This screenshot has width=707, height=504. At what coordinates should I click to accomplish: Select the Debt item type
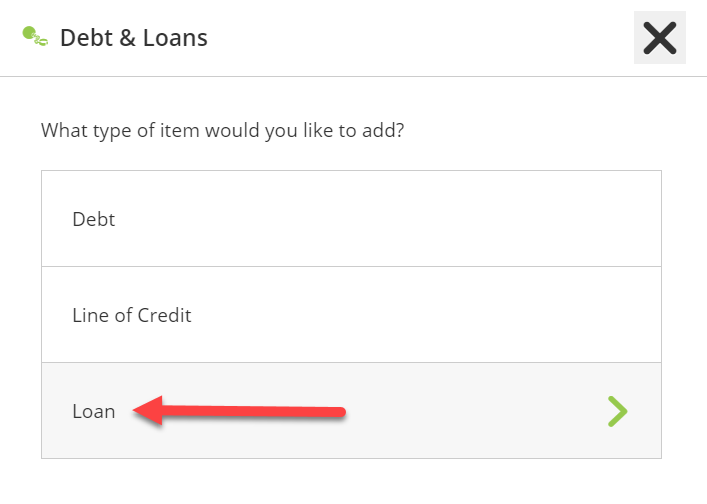351,219
